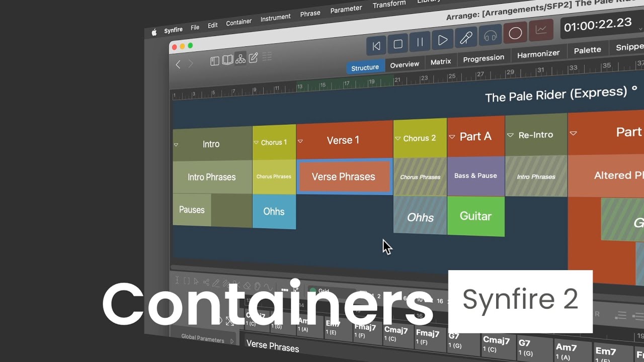Click the sidebar panel layout icon
This screenshot has width=644, height=362.
pos(215,61)
